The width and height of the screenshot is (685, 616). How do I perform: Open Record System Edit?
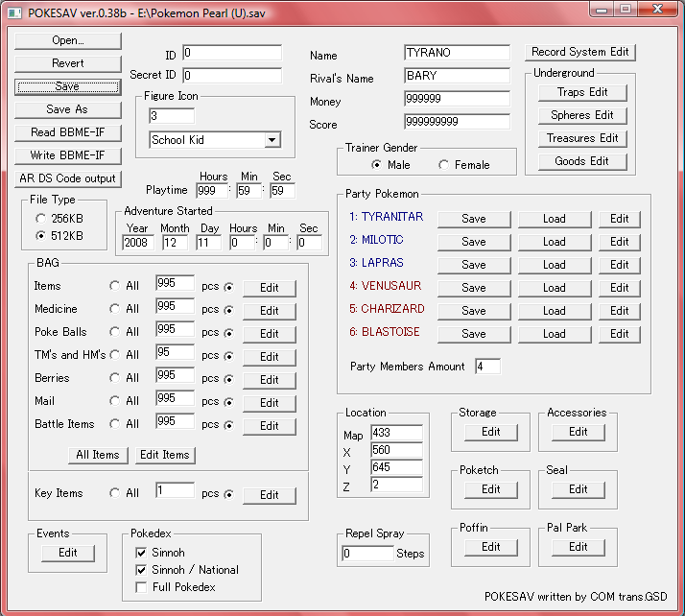coord(579,52)
